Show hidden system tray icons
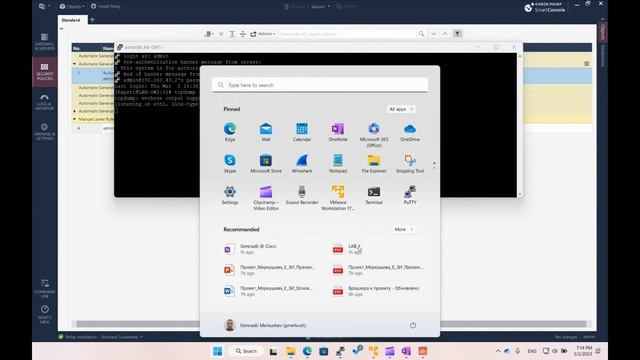 [498, 351]
